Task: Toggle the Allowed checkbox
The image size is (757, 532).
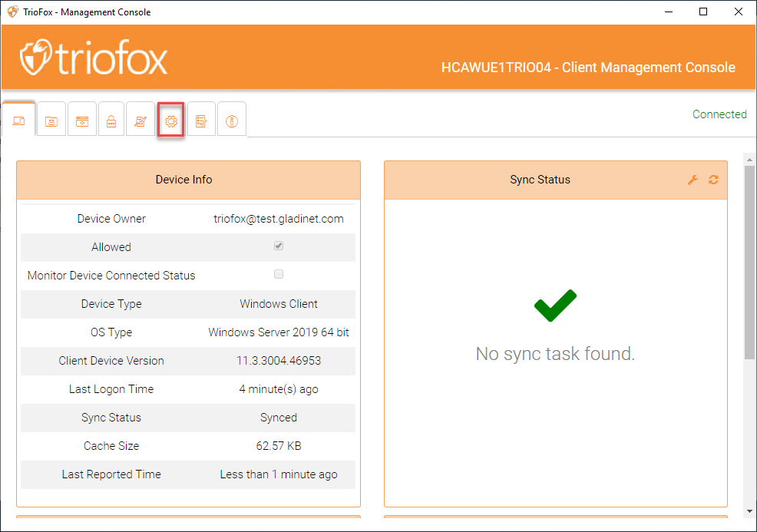Action: tap(279, 246)
